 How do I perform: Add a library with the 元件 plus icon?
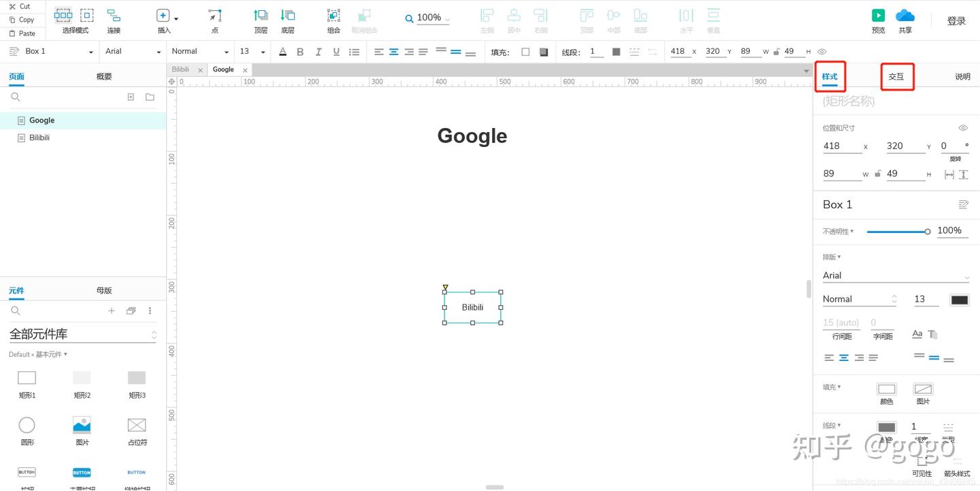tap(112, 311)
